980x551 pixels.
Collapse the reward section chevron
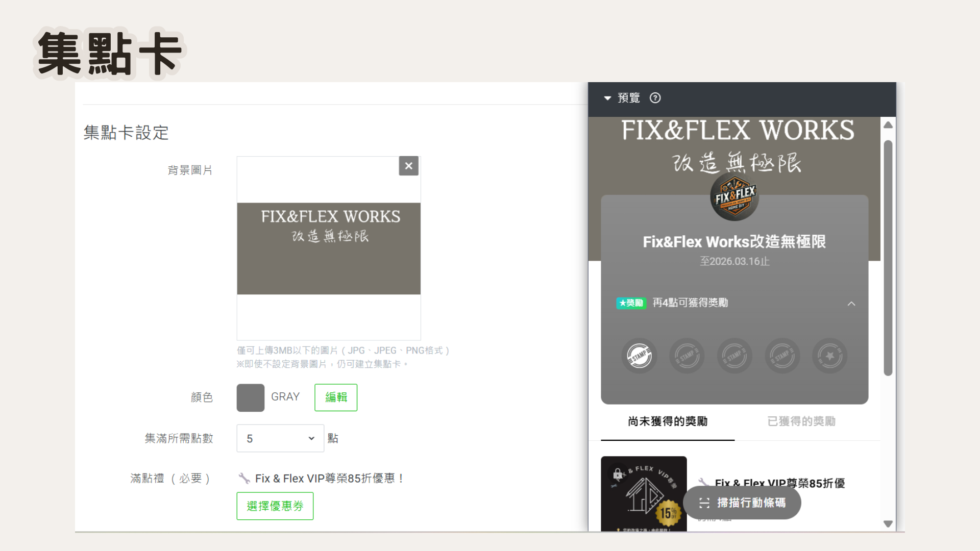click(x=851, y=304)
